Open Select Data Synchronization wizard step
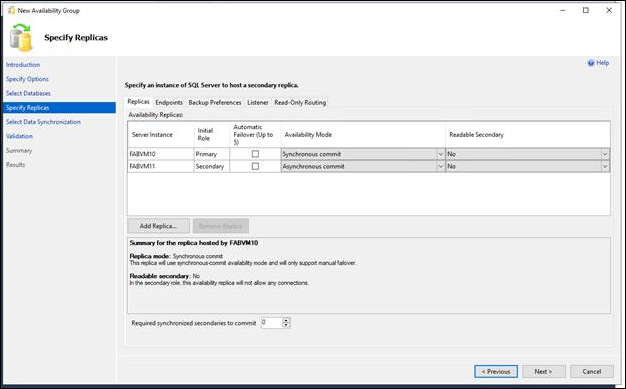Screen dimensions: 626x389 pyautogui.click(x=43, y=122)
